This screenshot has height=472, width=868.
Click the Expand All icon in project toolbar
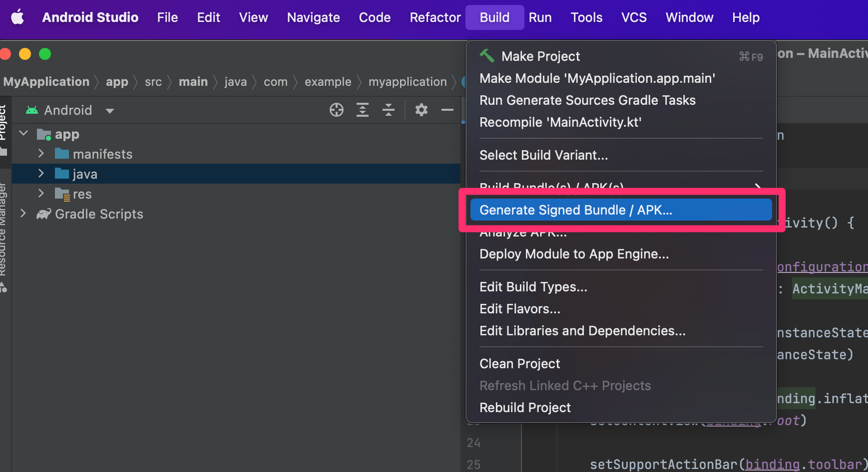point(363,110)
